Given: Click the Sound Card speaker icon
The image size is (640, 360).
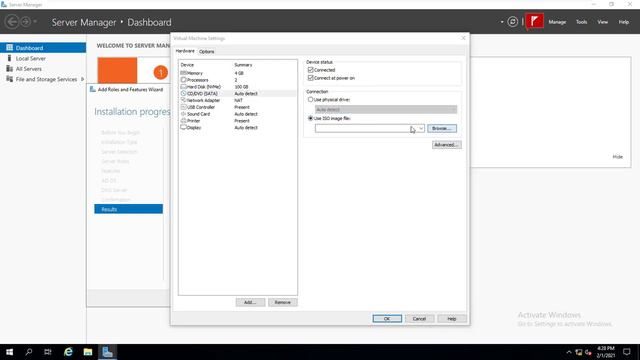Looking at the screenshot, I should tap(183, 114).
